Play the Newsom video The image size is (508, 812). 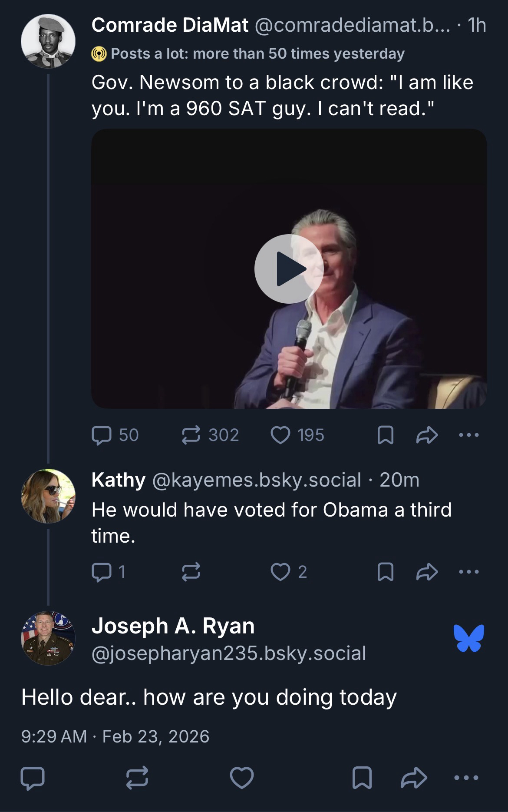289,268
